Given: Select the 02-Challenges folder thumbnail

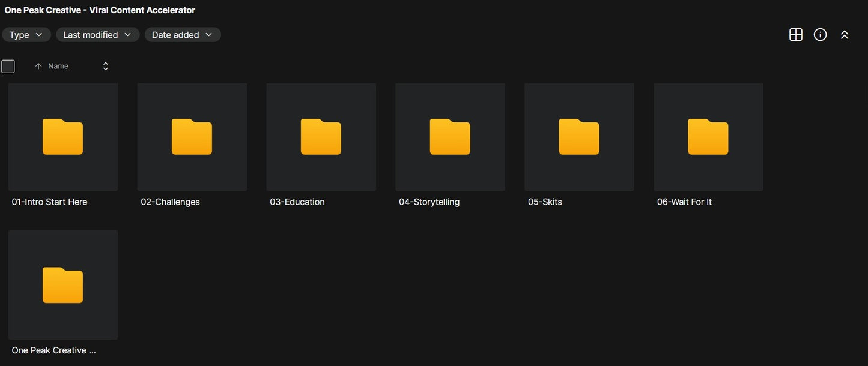Looking at the screenshot, I should [192, 137].
